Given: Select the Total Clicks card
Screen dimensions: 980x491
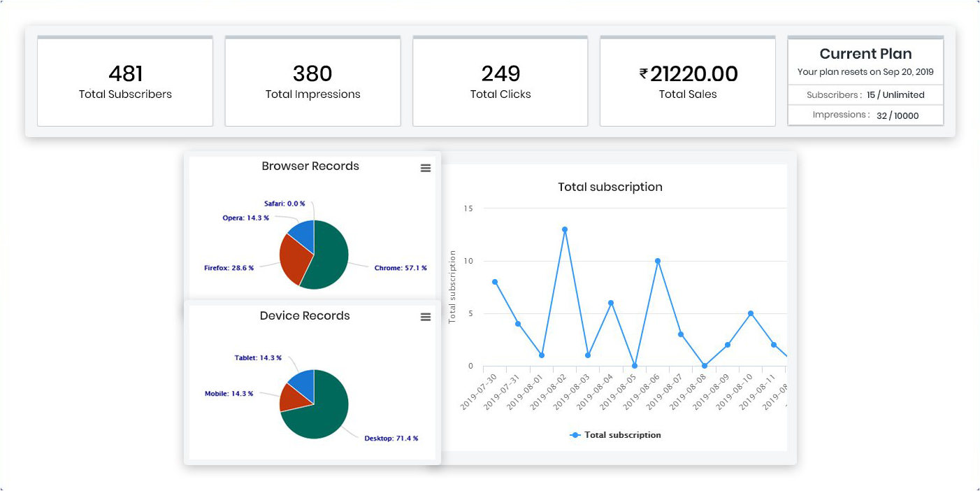Looking at the screenshot, I should (500, 82).
